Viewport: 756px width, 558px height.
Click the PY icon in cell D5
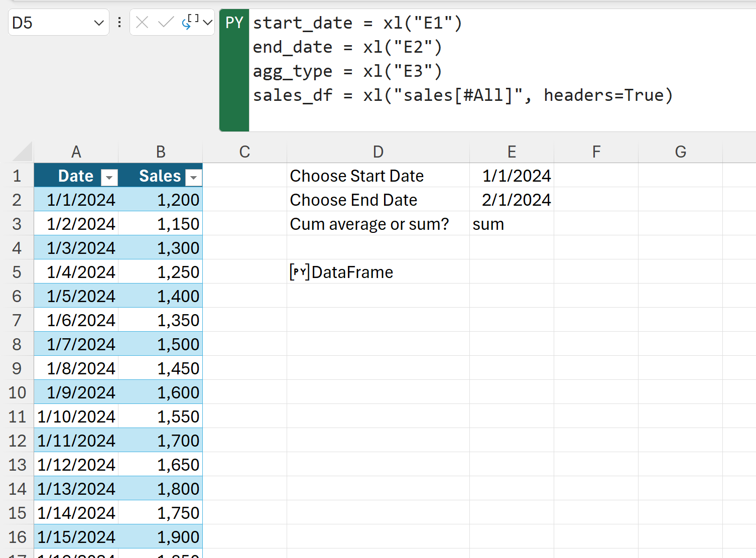point(299,272)
